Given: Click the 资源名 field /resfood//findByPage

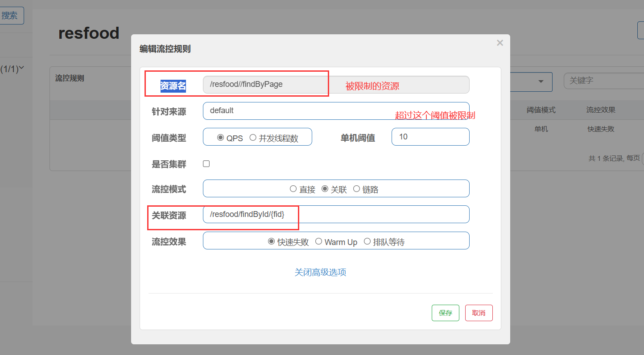Looking at the screenshot, I should [336, 85].
